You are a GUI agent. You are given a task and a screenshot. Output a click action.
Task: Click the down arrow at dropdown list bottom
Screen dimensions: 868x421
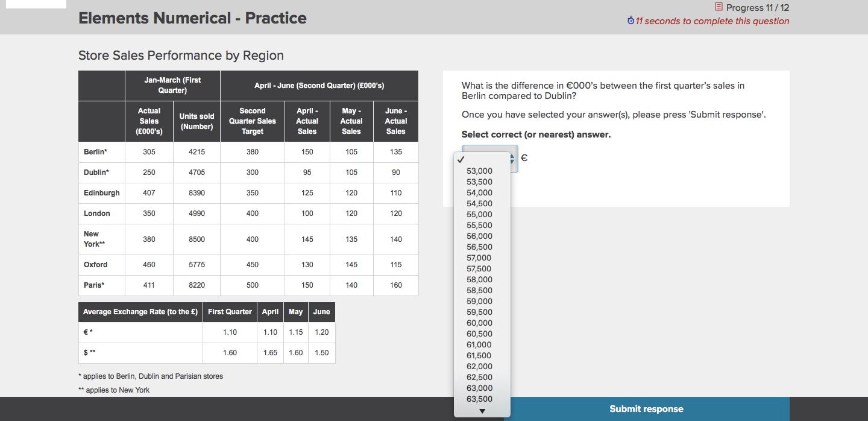tap(481, 411)
